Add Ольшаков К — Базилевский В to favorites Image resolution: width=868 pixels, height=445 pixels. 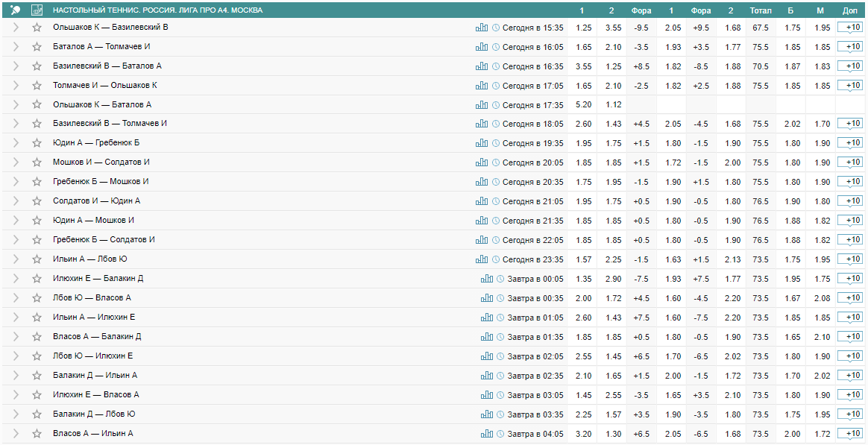[x=37, y=28]
